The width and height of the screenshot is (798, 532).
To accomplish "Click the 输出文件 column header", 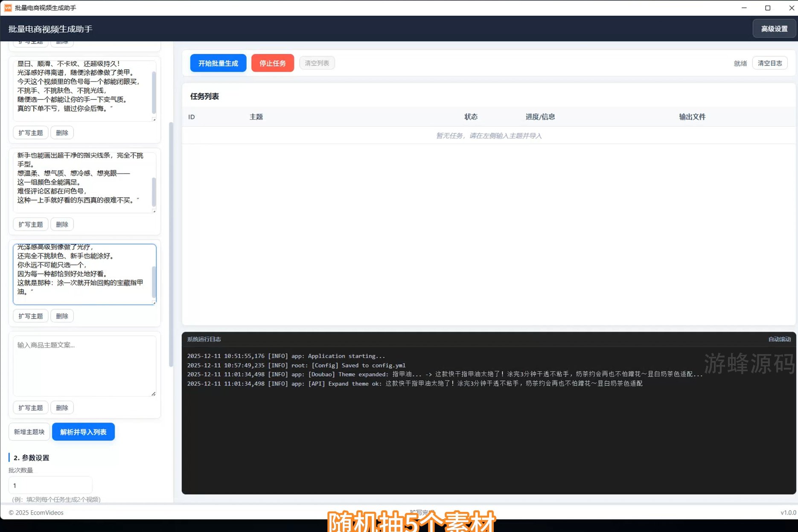I will click(x=692, y=117).
